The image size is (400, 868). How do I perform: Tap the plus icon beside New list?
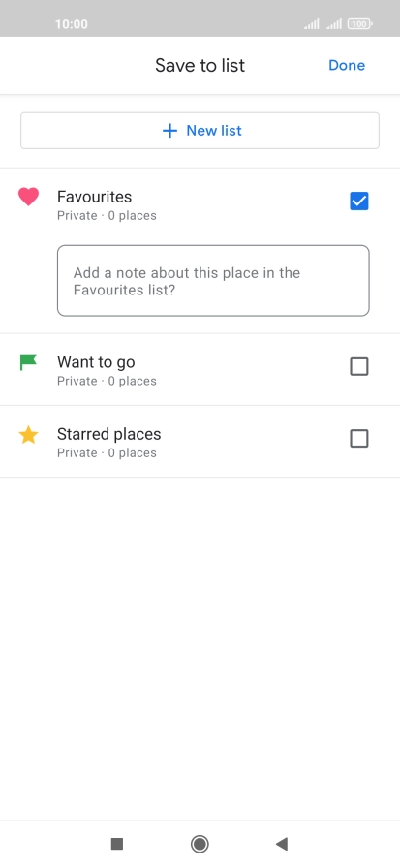pyautogui.click(x=169, y=131)
